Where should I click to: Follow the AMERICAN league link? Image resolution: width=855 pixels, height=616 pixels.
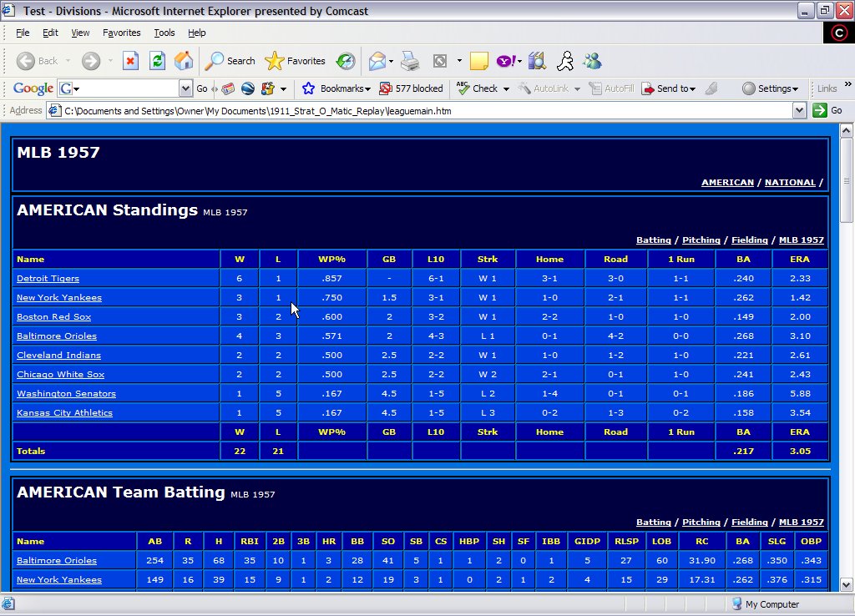[x=727, y=183]
